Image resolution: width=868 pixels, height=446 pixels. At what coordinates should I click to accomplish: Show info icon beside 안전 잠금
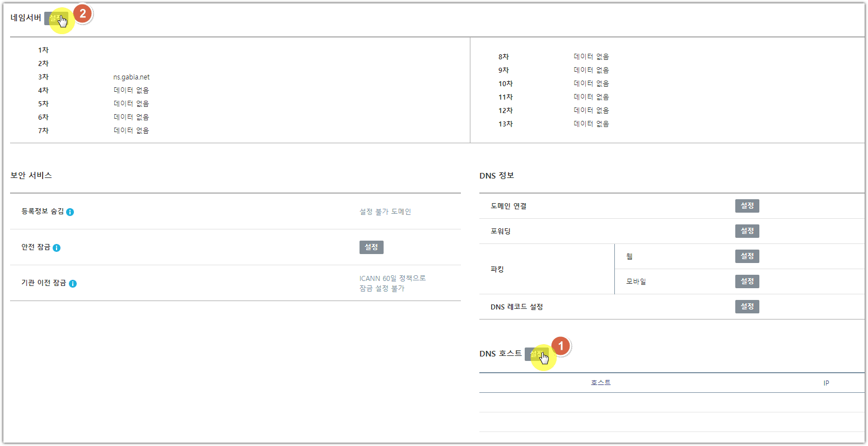[57, 248]
